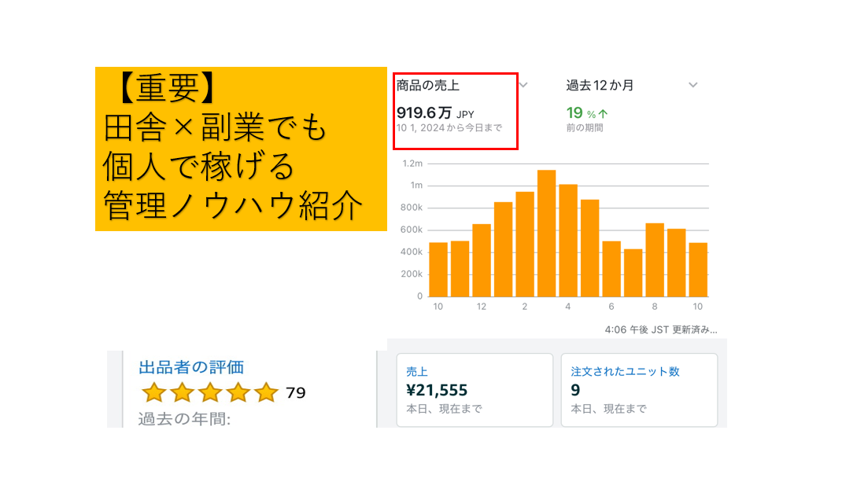
Task: Click the leftmost bar of the sales chart
Action: [x=438, y=269]
